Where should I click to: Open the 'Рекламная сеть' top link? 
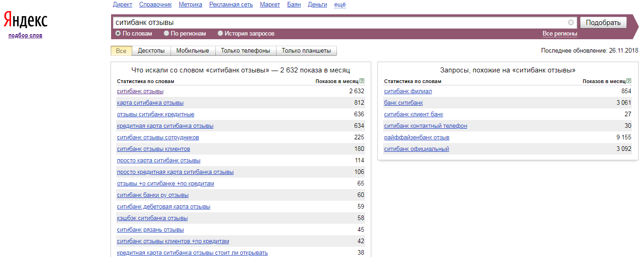click(x=231, y=5)
